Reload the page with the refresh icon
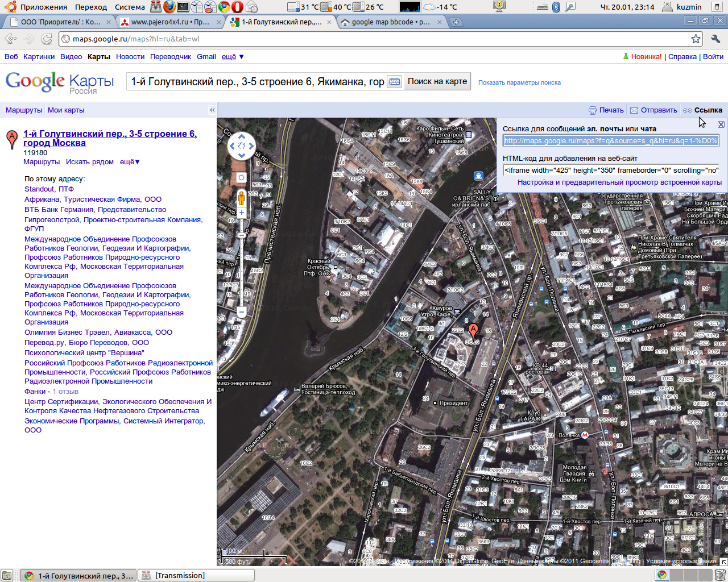 click(x=47, y=39)
